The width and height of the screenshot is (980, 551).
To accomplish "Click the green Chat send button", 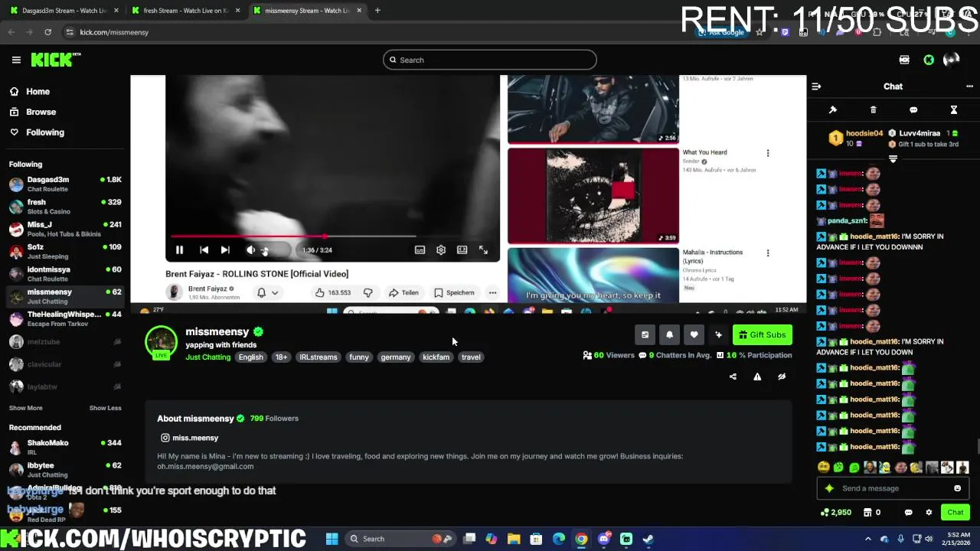I will [955, 513].
